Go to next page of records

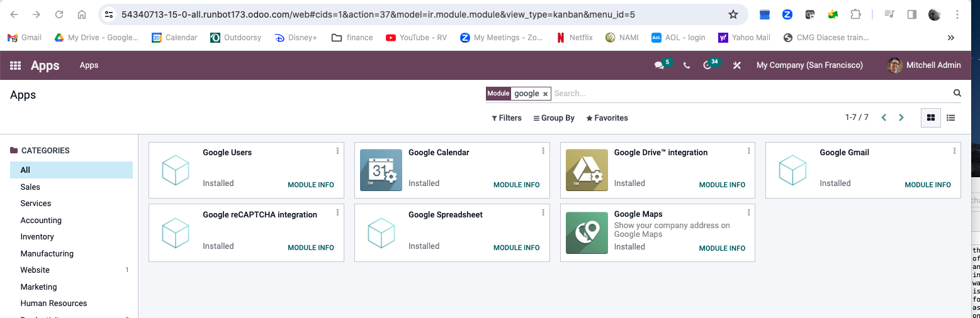901,118
